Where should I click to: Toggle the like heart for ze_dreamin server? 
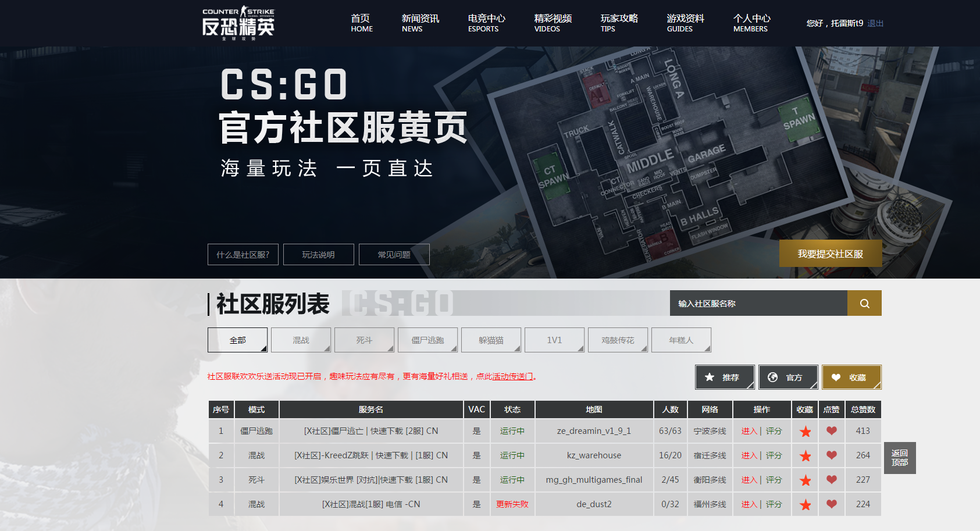(x=831, y=431)
